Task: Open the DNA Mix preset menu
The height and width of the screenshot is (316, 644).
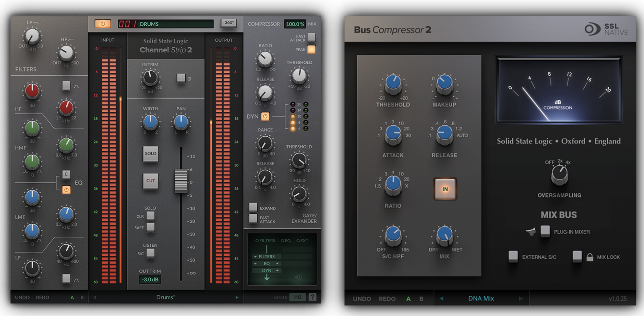Action: 481,298
